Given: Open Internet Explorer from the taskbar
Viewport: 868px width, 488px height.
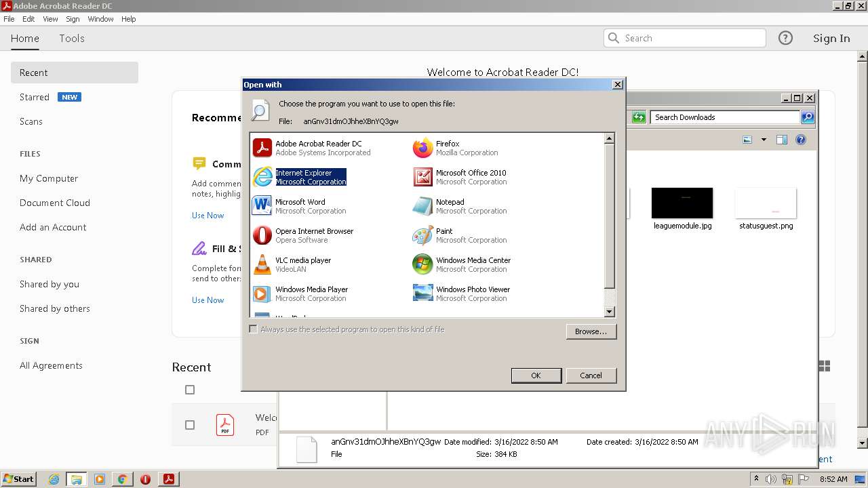Looking at the screenshot, I should pos(54,479).
